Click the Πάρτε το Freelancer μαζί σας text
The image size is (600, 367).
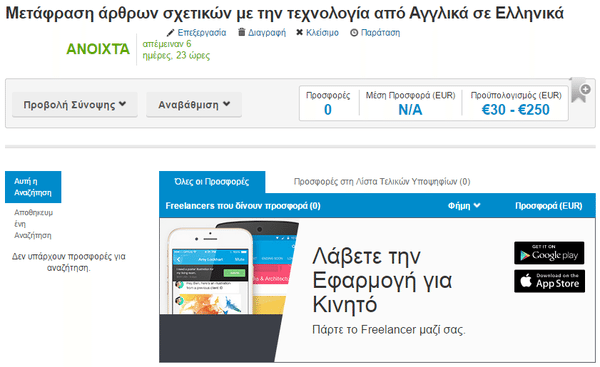click(x=389, y=329)
